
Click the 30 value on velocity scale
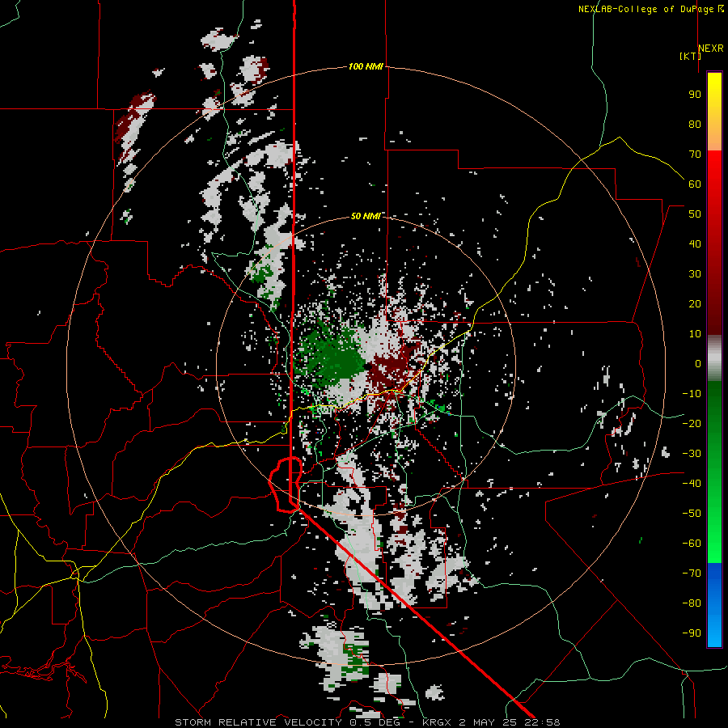pyautogui.click(x=695, y=274)
